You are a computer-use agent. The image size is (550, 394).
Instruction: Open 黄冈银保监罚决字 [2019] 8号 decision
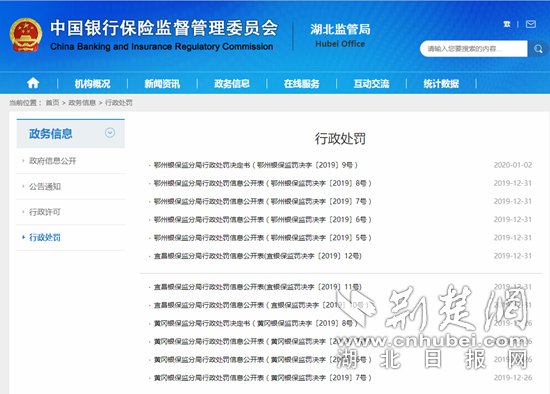tap(256, 323)
